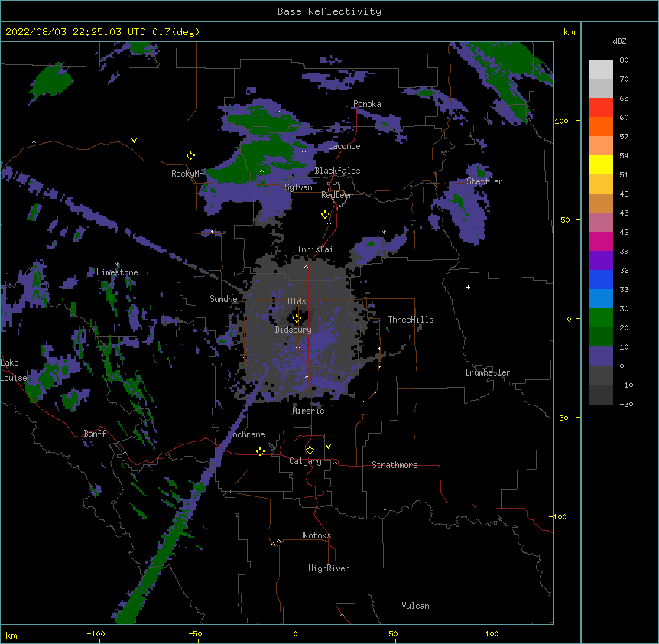Select the yellow V marker northwest of RockyMH
The width and height of the screenshot is (659, 644).
(x=134, y=141)
